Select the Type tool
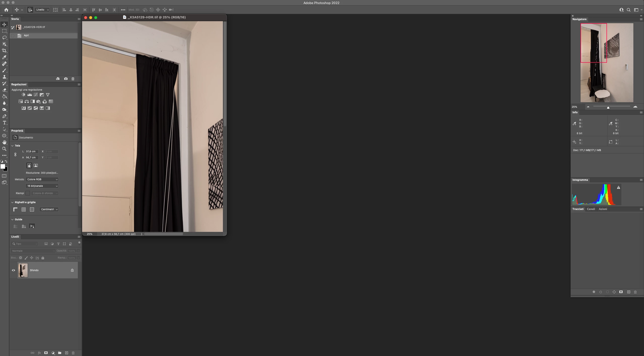The image size is (644, 356). point(4,123)
